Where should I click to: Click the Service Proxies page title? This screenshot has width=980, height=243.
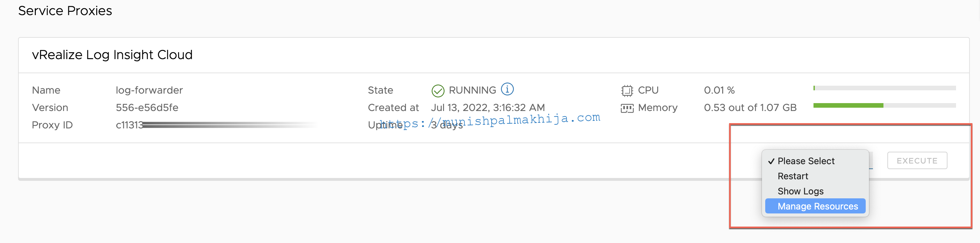coord(65,11)
